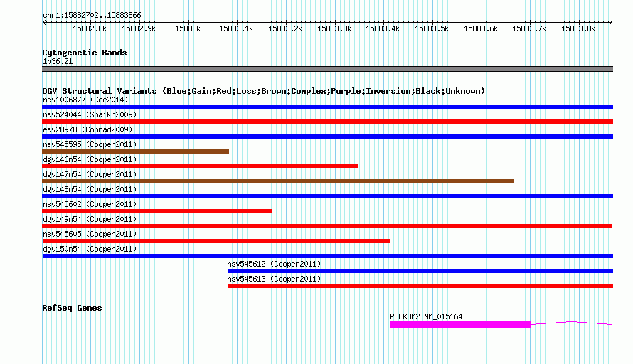This screenshot has height=364, width=633.
Task: Click the PLEKHM2 thin intron line
Action: (572, 323)
